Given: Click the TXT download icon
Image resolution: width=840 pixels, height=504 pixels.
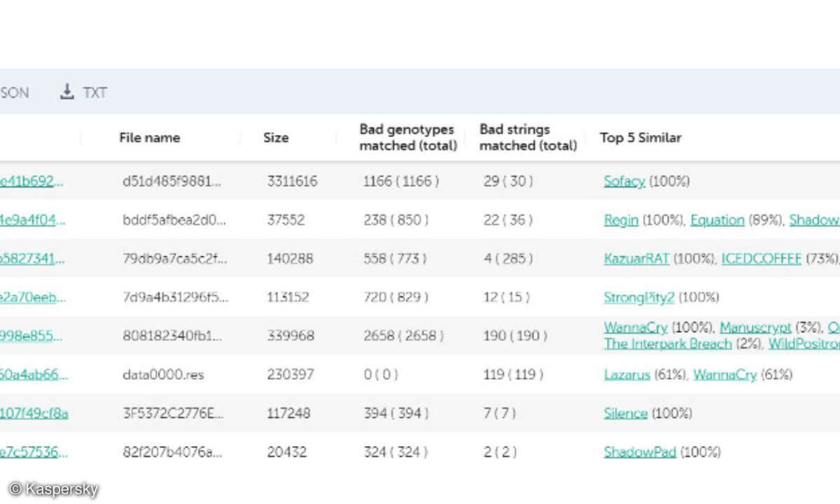Looking at the screenshot, I should (x=67, y=92).
